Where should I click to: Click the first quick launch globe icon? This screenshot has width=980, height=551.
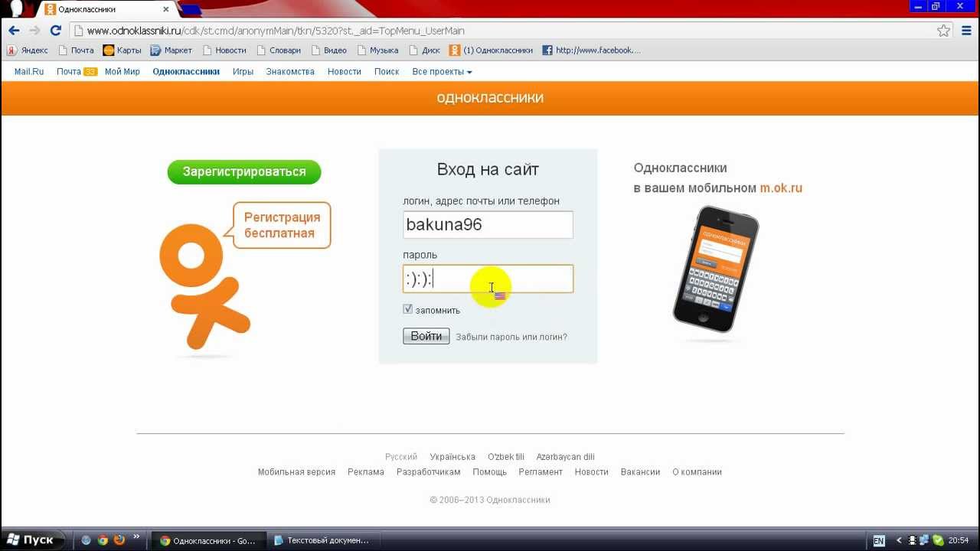pos(86,540)
